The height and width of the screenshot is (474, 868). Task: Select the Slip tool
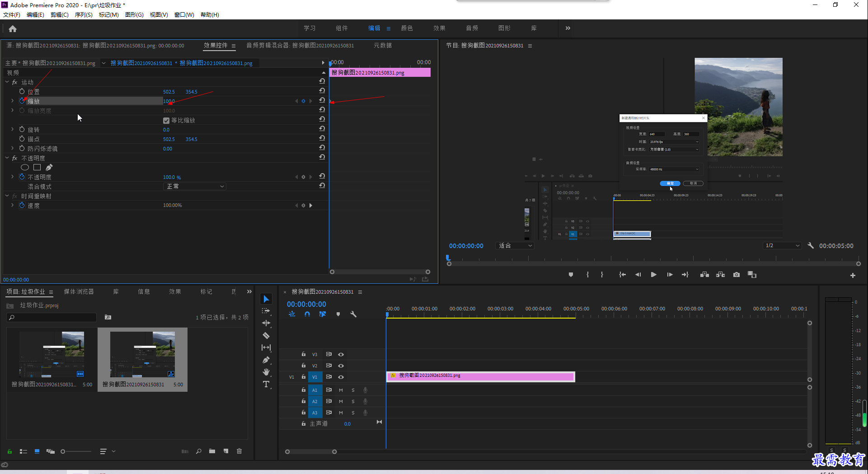pyautogui.click(x=266, y=347)
